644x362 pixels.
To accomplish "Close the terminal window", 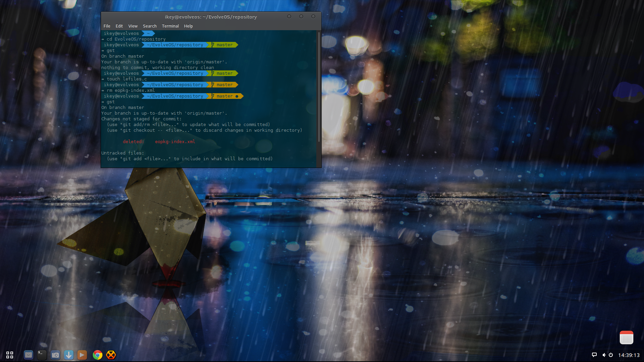I will [x=313, y=16].
